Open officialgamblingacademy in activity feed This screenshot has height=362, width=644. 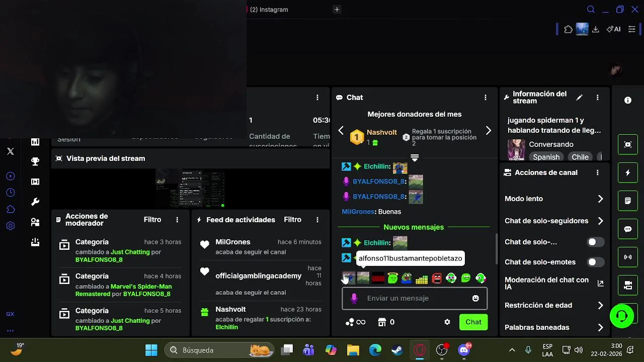pos(259,276)
